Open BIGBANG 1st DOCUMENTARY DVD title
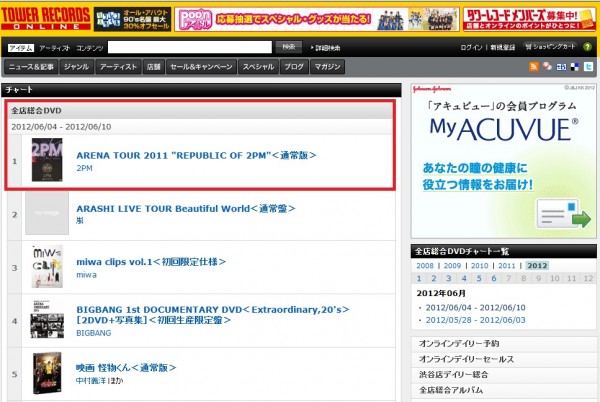This screenshot has height=402, width=600. point(213,315)
